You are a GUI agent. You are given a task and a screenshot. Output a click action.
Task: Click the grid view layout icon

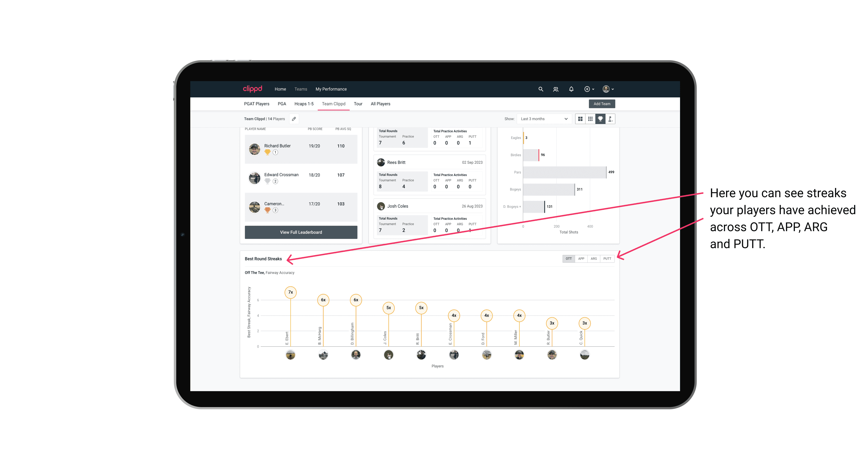click(580, 119)
